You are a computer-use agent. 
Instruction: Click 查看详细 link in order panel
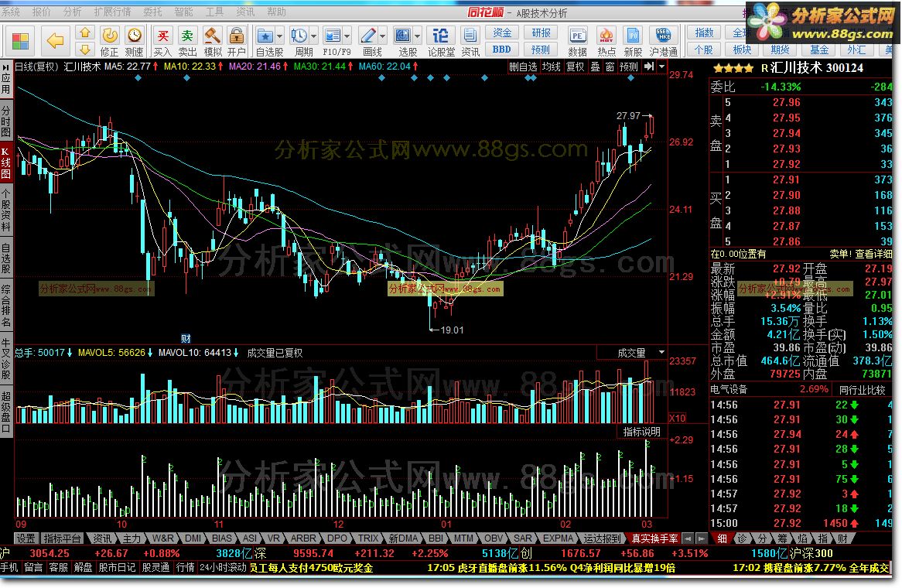click(874, 254)
